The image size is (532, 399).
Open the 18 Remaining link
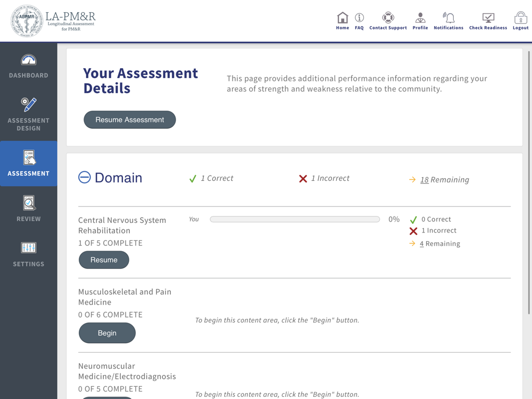pos(444,179)
